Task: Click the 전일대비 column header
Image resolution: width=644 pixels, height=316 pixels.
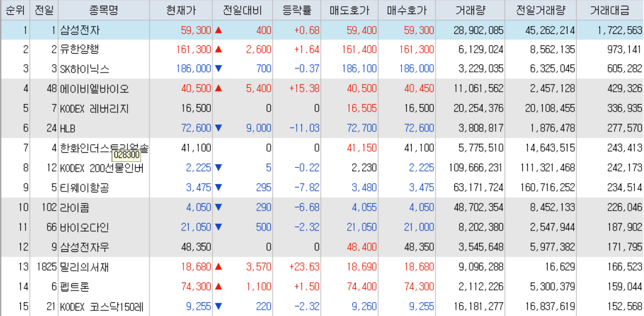Action: (243, 10)
